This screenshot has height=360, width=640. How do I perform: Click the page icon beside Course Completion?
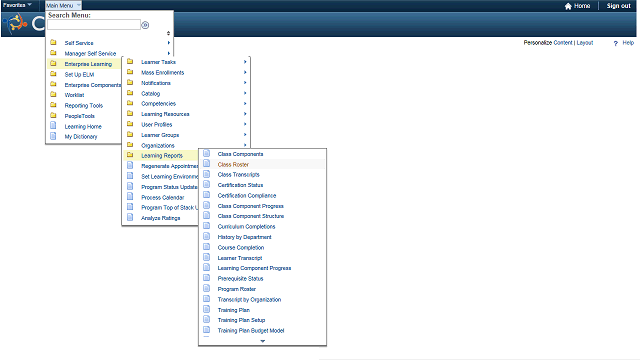207,247
